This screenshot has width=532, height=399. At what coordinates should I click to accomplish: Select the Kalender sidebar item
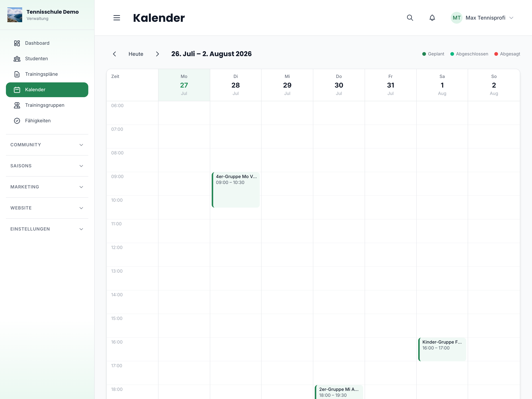tap(47, 90)
